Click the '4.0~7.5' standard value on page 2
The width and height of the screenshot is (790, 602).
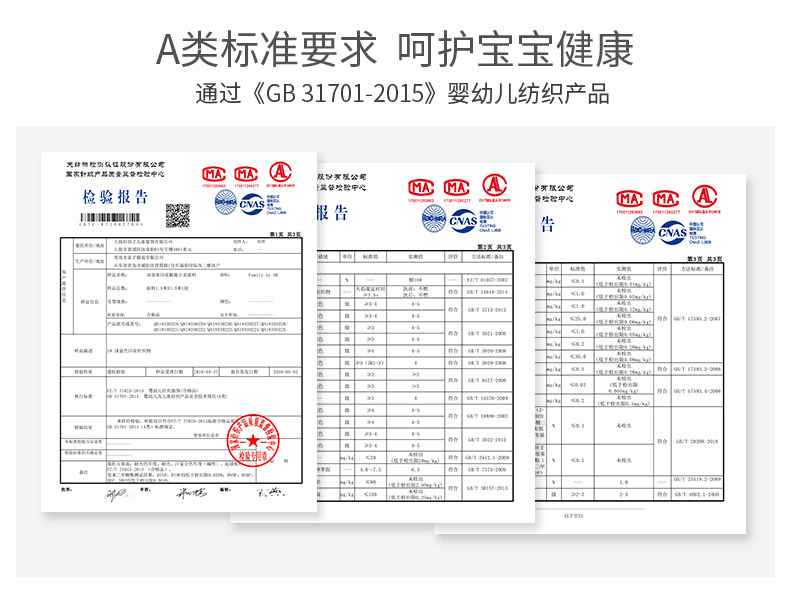coord(370,470)
